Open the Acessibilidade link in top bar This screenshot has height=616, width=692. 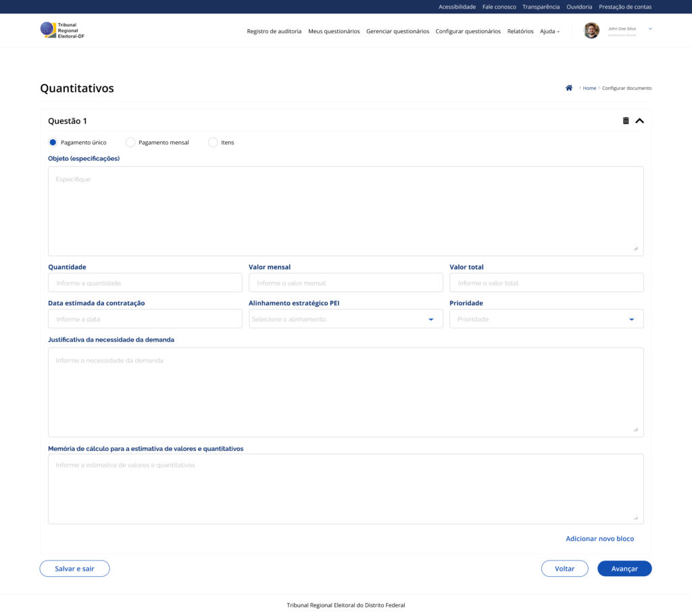(x=457, y=7)
